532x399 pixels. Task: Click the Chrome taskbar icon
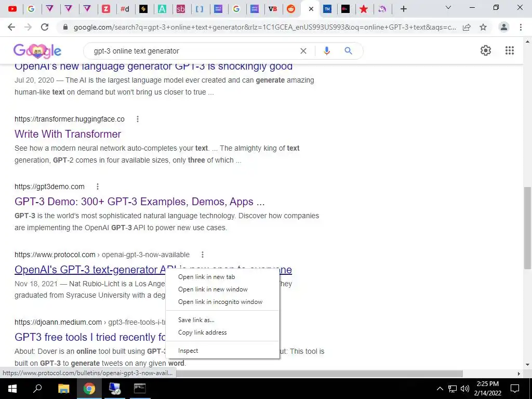click(x=89, y=389)
